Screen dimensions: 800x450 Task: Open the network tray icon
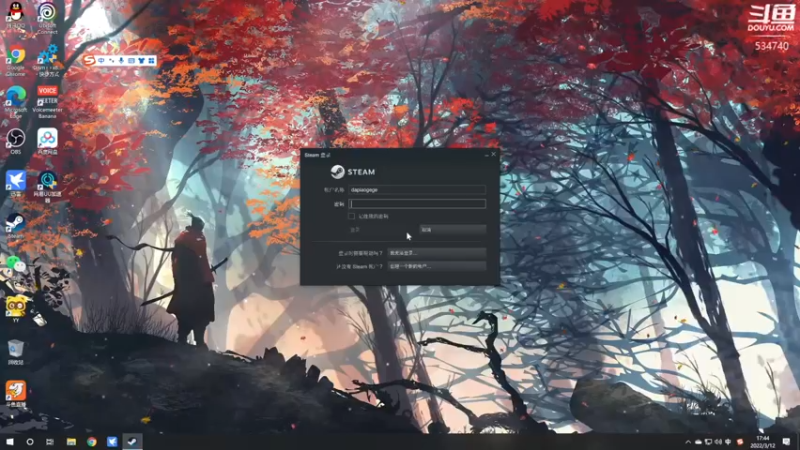[x=708, y=442]
